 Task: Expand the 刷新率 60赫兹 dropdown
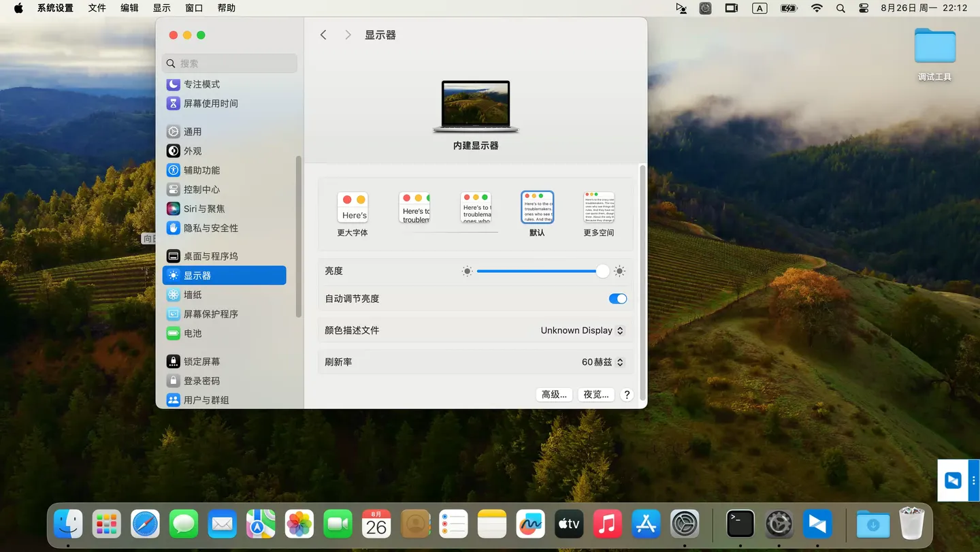click(x=602, y=362)
